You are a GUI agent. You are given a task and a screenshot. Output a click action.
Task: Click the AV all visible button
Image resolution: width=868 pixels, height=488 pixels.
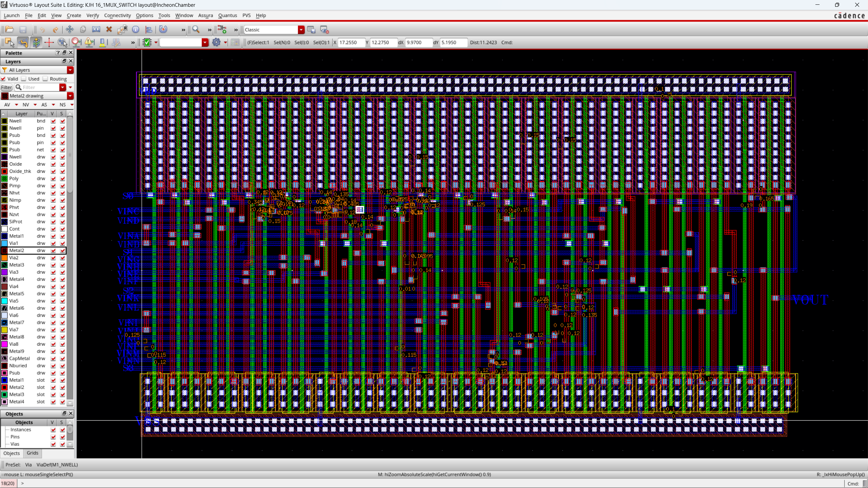pyautogui.click(x=7, y=105)
